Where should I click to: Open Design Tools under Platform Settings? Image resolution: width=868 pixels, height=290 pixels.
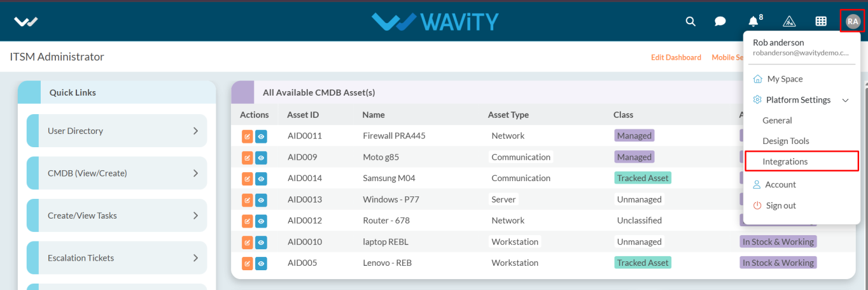point(786,141)
